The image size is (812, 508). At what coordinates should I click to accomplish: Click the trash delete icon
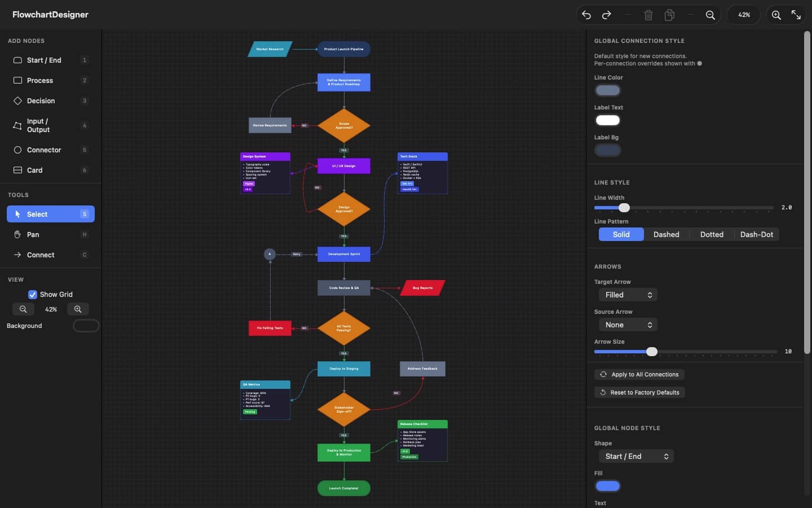pyautogui.click(x=648, y=15)
